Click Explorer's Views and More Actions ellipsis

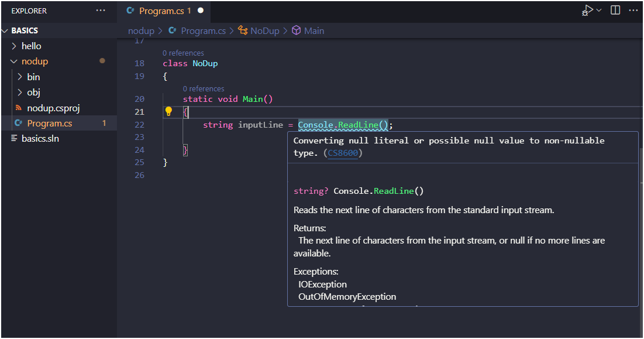tap(101, 11)
